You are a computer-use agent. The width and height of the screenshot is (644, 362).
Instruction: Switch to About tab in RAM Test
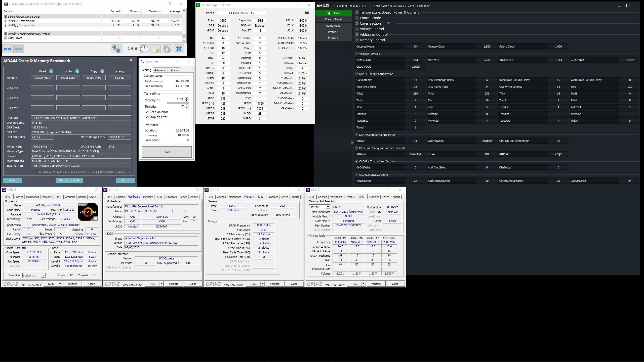click(175, 70)
